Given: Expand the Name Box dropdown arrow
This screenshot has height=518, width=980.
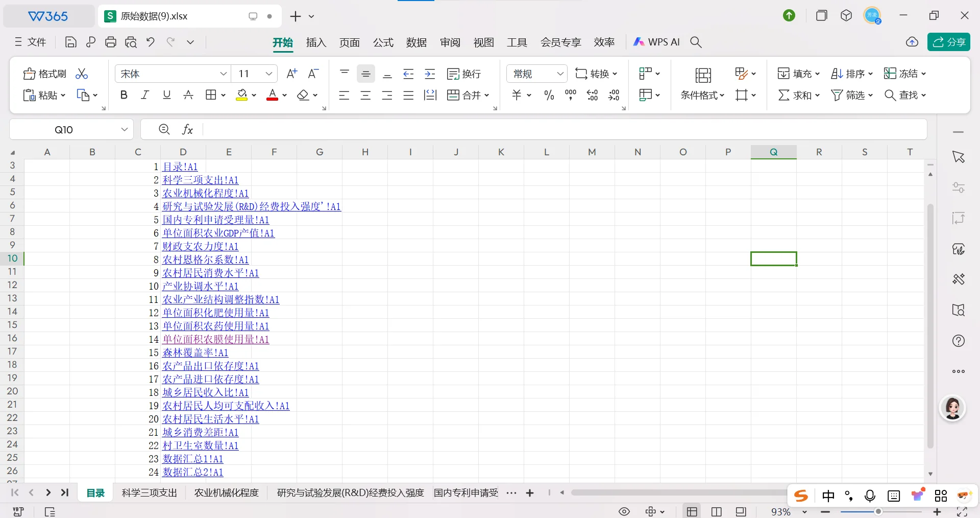Looking at the screenshot, I should click(x=124, y=129).
